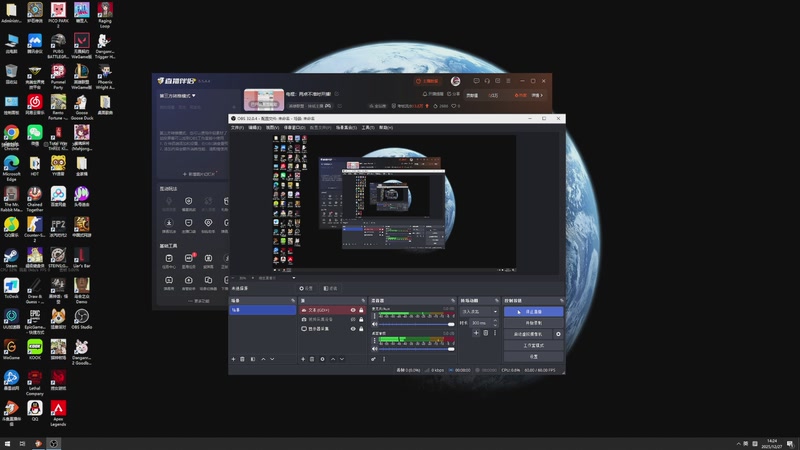Toggle 工作室模式 in Controls panel

pyautogui.click(x=534, y=345)
